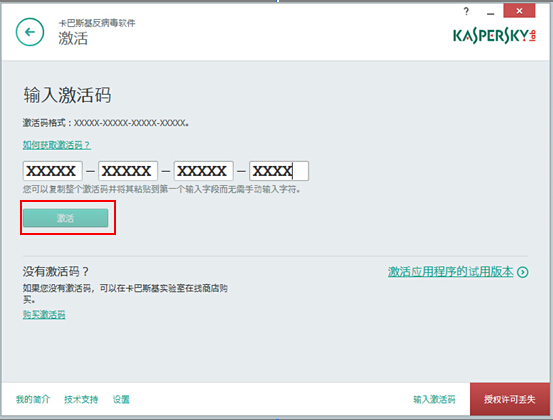Close the Kaspersky activation window

(519, 11)
